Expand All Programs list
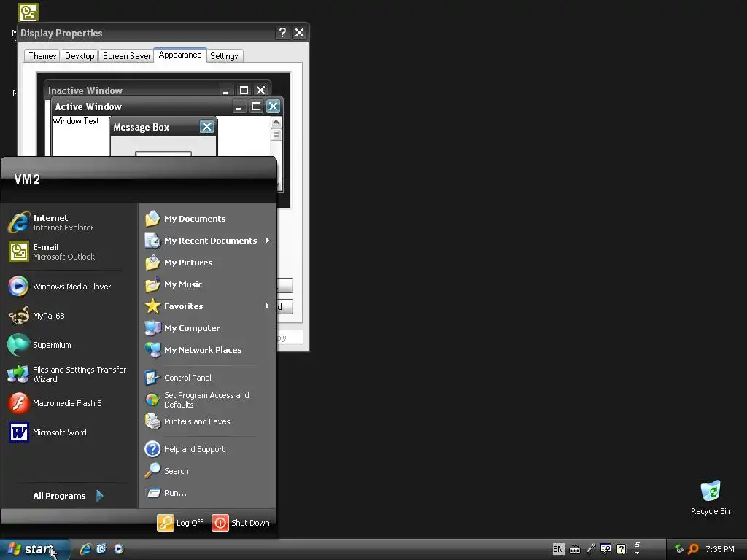 tap(68, 496)
